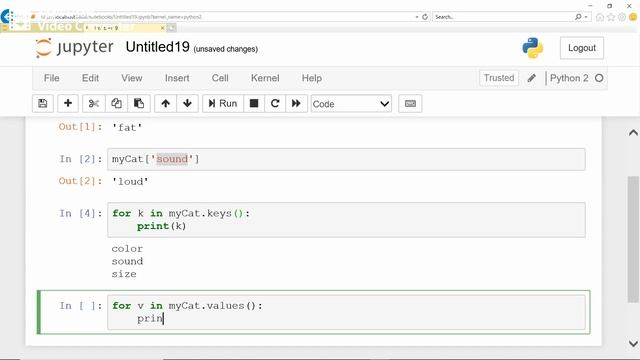Click the Logout button
This screenshot has width=640, height=360.
[582, 48]
